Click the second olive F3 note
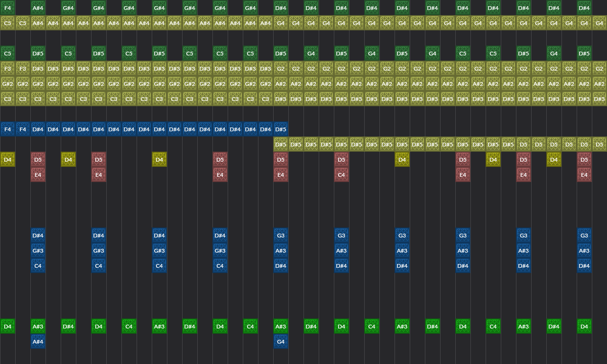Image resolution: width=607 pixels, height=364 pixels. [x=23, y=69]
